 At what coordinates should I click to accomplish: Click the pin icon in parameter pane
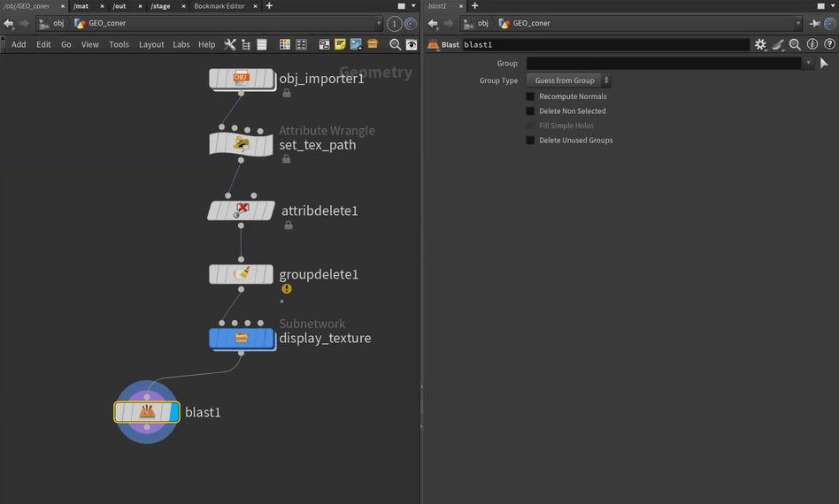[x=814, y=23]
